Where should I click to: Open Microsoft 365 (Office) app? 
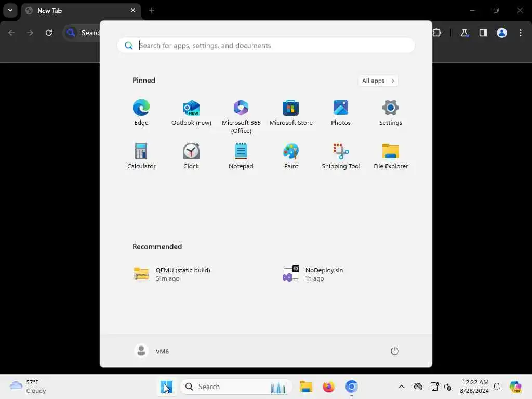click(x=241, y=117)
